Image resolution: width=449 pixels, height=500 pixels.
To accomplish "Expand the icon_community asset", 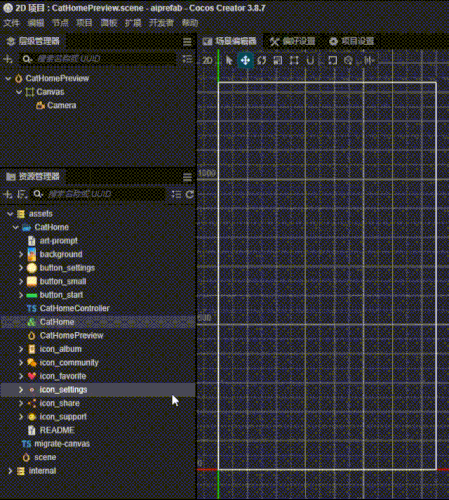I will (x=21, y=363).
